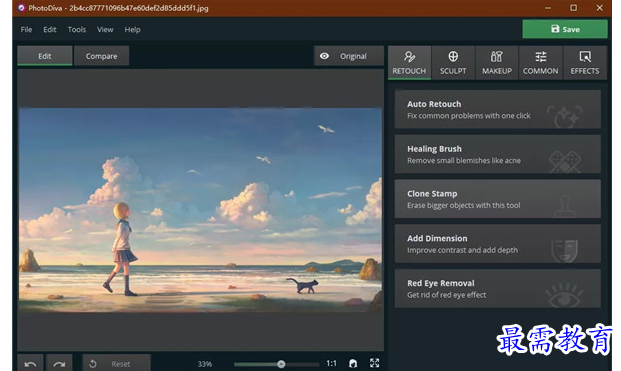The height and width of the screenshot is (371, 621).
Task: Click the beach painting in canvas
Action: point(200,210)
